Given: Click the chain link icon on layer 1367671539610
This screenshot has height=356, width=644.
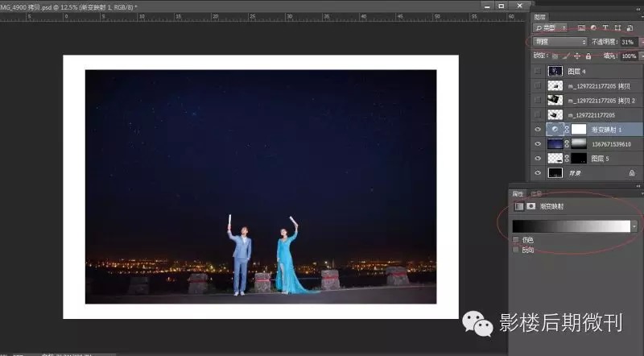Looking at the screenshot, I should [567, 144].
